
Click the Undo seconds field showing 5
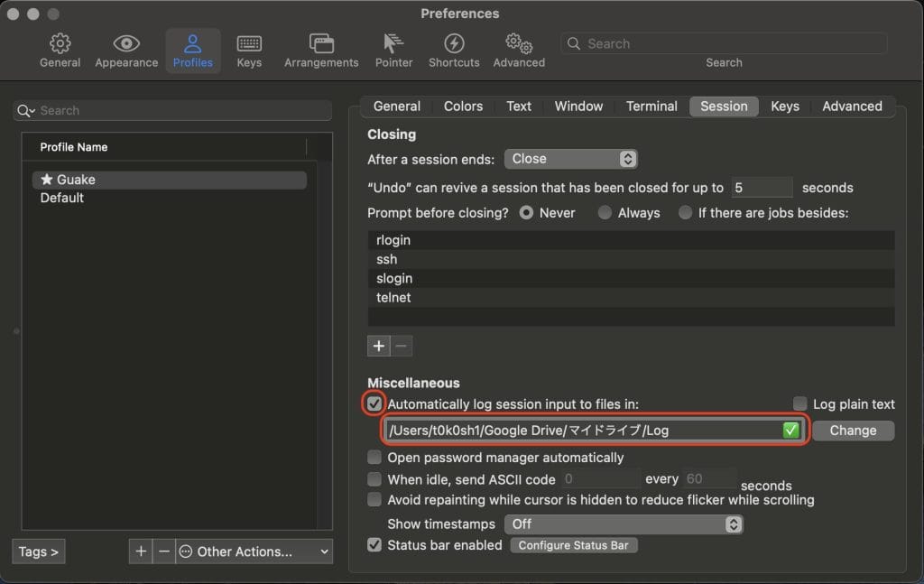(x=762, y=188)
